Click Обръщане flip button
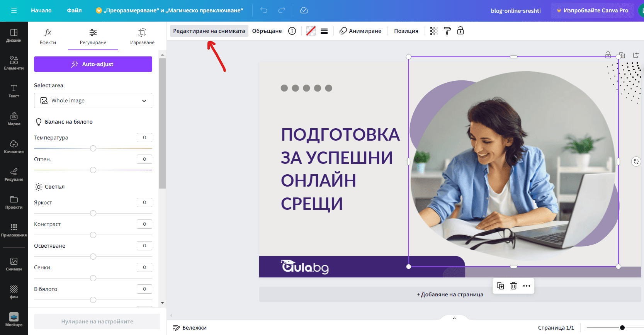The width and height of the screenshot is (644, 335). 267,31
